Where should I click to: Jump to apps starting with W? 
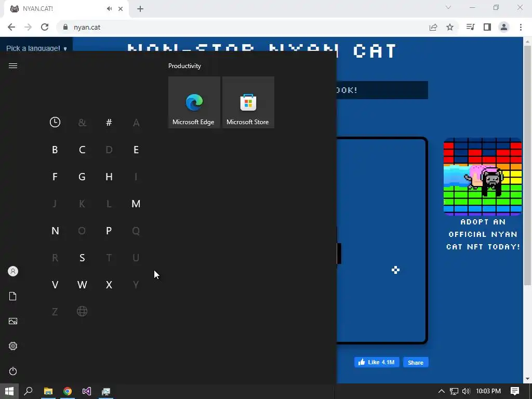coord(82,285)
